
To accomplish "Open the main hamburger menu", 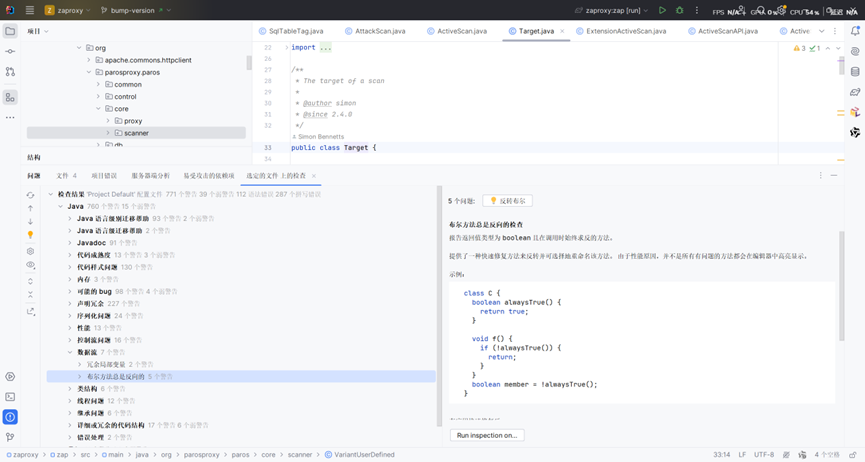I will pos(30,10).
